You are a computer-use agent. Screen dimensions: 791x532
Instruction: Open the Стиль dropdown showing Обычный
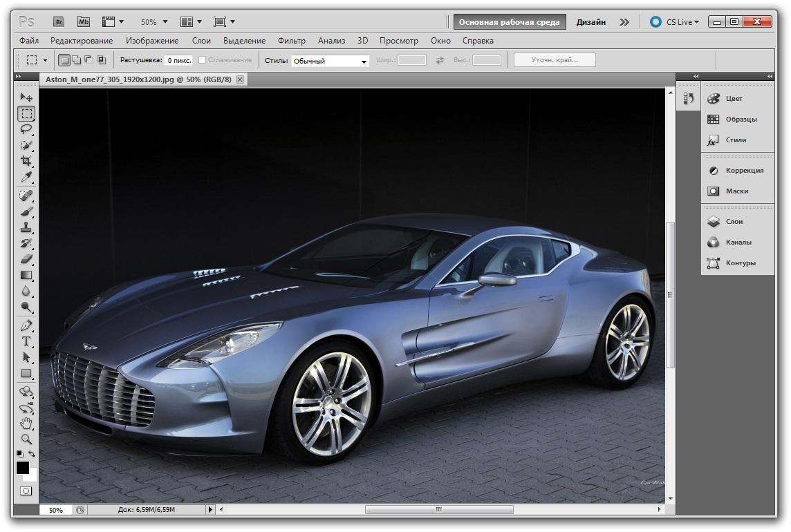click(x=330, y=61)
